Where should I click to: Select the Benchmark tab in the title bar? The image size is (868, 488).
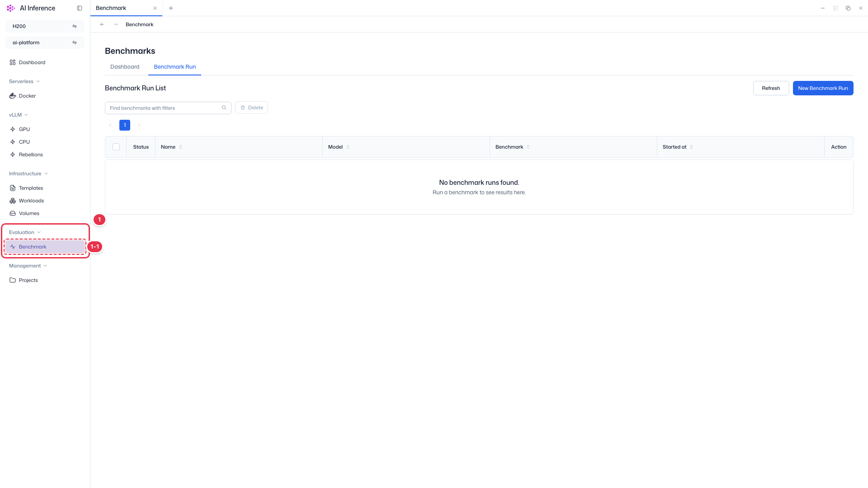(x=126, y=8)
